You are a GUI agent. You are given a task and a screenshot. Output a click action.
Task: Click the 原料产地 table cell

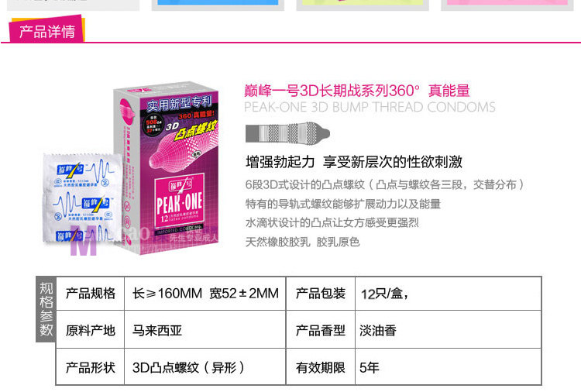click(91, 330)
